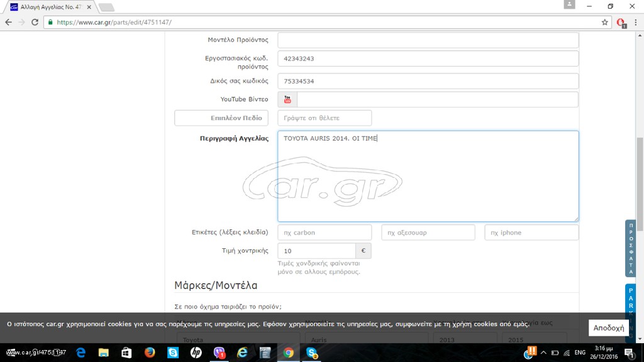Open the Windows Store taskbar icon
This screenshot has height=362, width=644.
coord(126,353)
